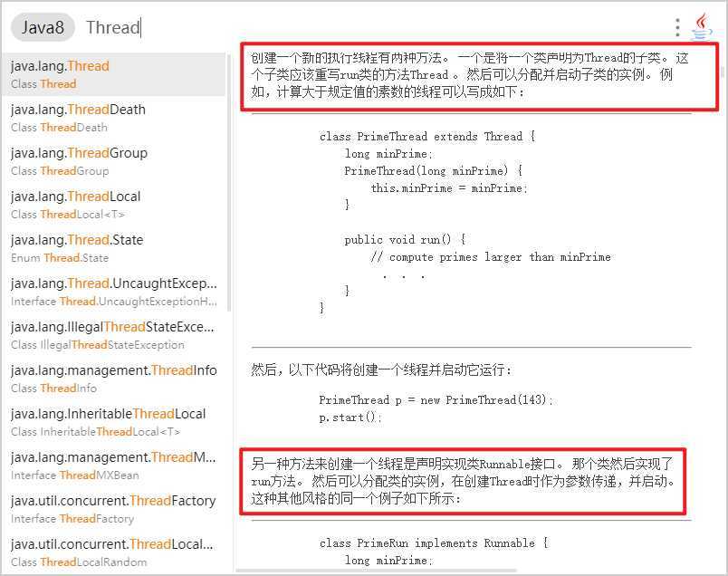The width and height of the screenshot is (728, 576).
Task: Click 'Class ThreadDeath' subtitle
Action: coord(60,128)
